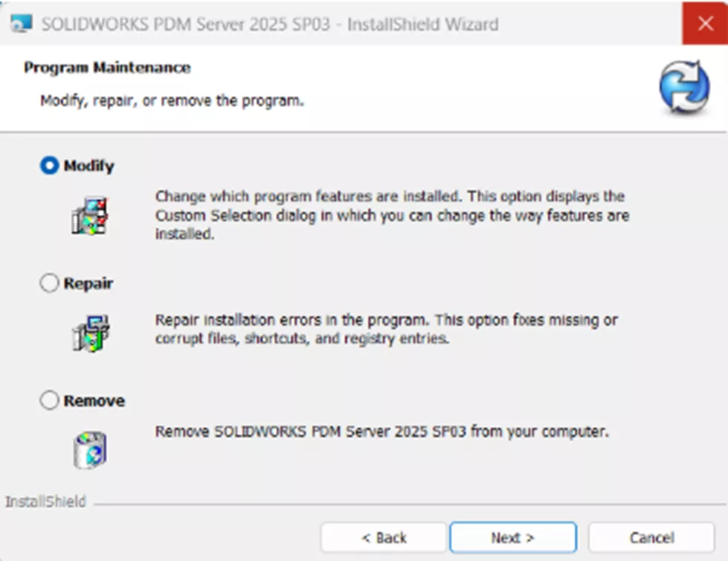Click the Program Maintenance heading
The height and width of the screenshot is (561, 728).
[x=107, y=67]
